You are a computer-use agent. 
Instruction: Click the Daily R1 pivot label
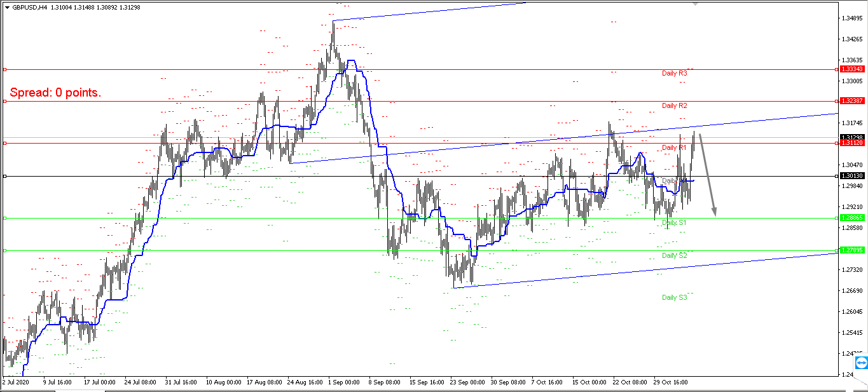(674, 147)
